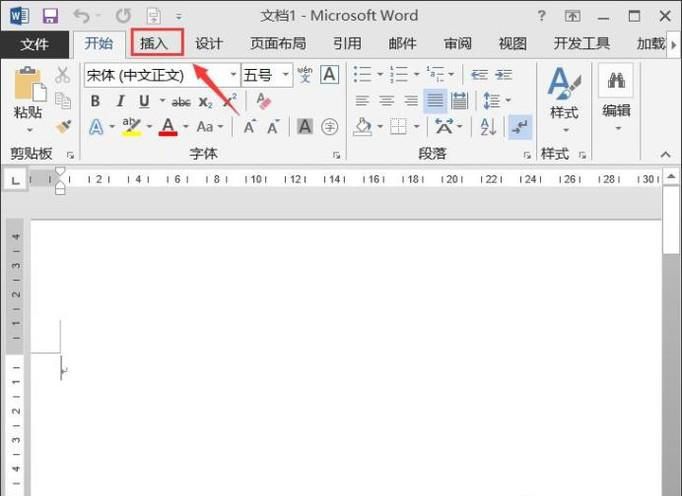
Task: Switch to the 设计 Design tab
Action: pos(209,44)
